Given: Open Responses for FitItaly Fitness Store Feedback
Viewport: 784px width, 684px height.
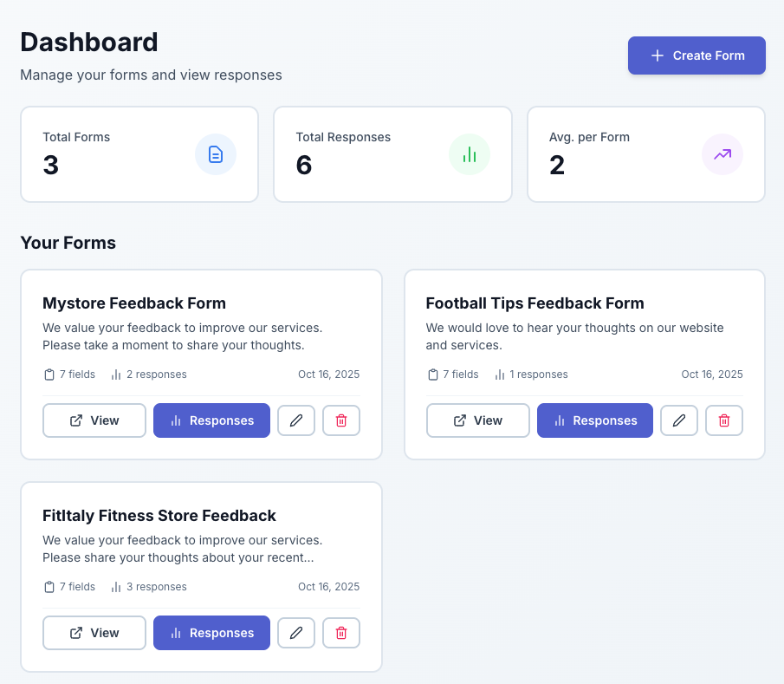Looking at the screenshot, I should (x=211, y=632).
